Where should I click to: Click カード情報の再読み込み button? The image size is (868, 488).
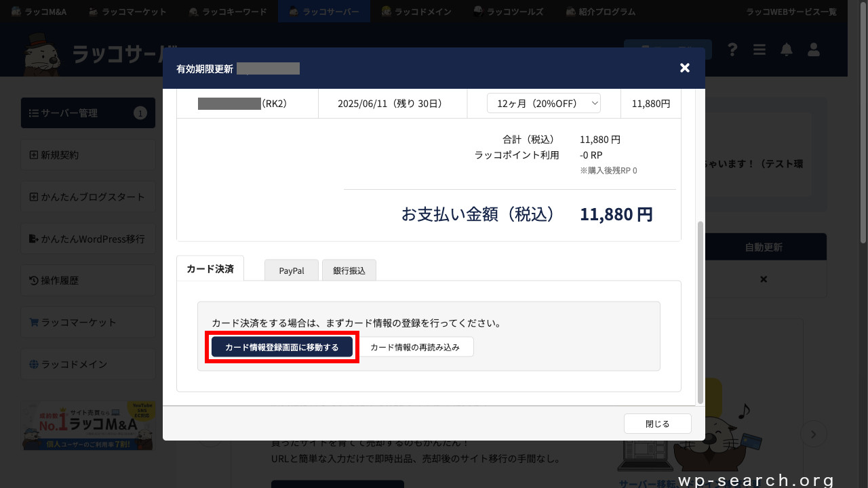coord(415,347)
